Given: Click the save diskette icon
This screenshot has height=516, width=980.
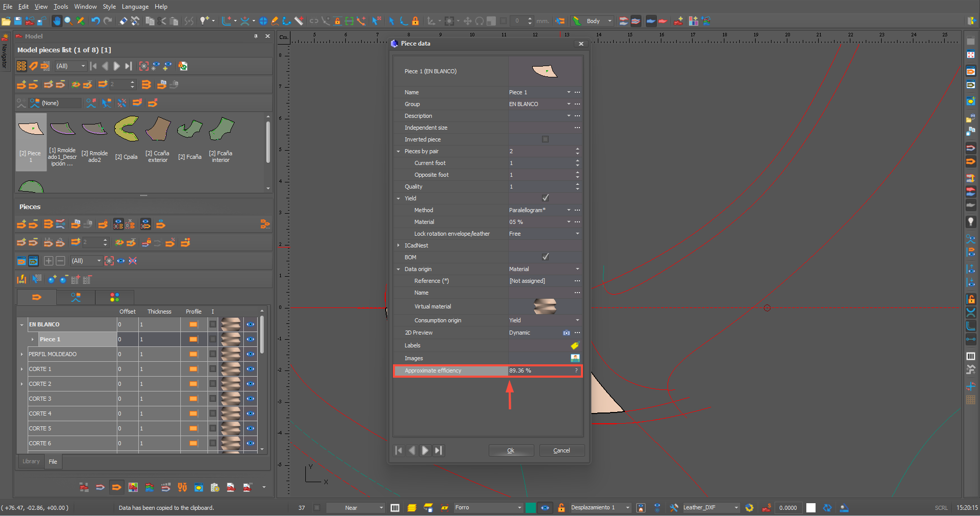Looking at the screenshot, I should pyautogui.click(x=18, y=21).
